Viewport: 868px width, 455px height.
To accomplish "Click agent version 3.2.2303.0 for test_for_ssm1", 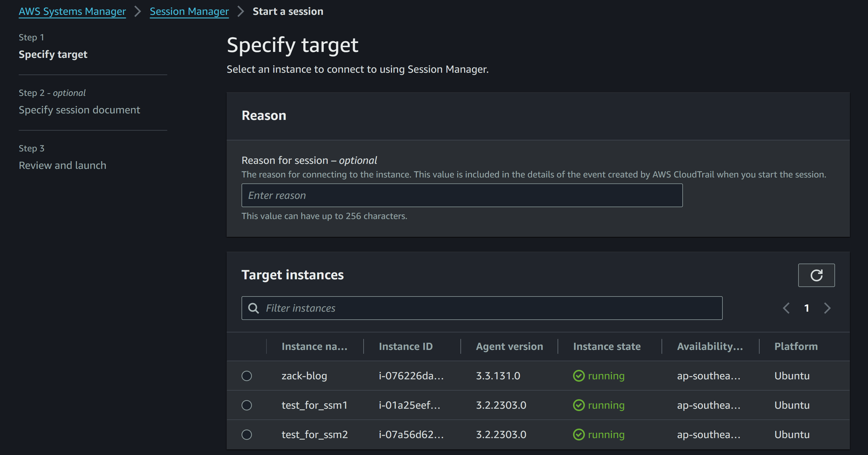I will 501,405.
